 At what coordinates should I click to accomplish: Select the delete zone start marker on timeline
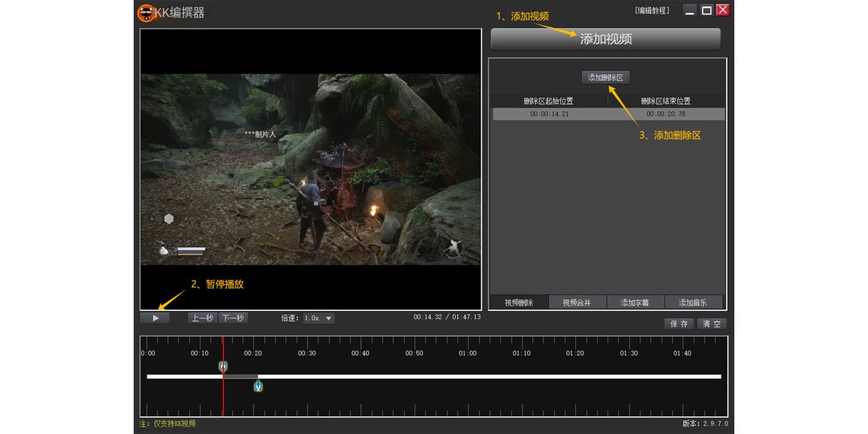(x=223, y=366)
